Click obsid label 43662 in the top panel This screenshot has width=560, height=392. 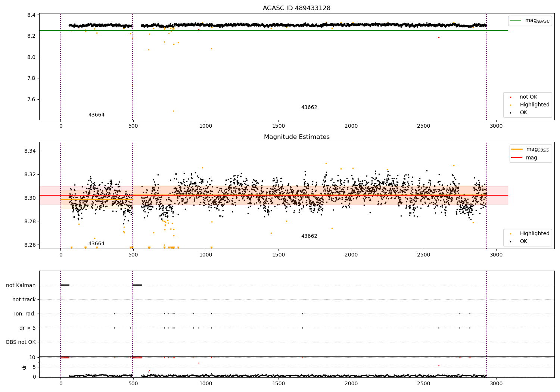309,107
